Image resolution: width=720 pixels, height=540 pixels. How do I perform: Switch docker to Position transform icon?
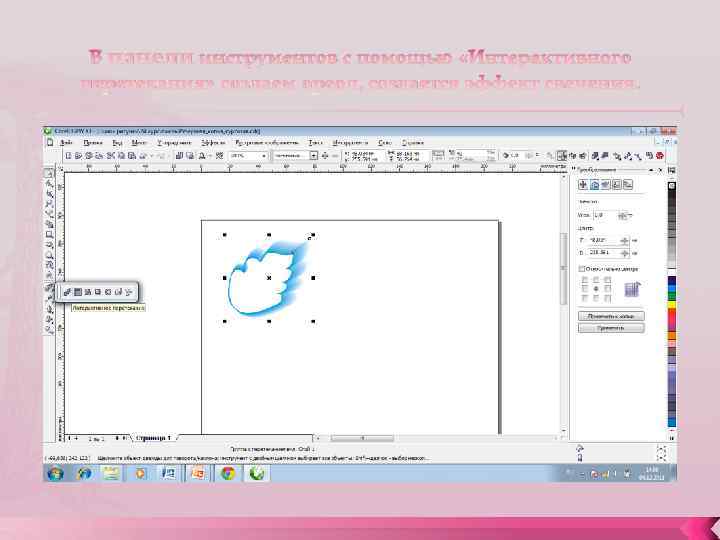pos(583,185)
